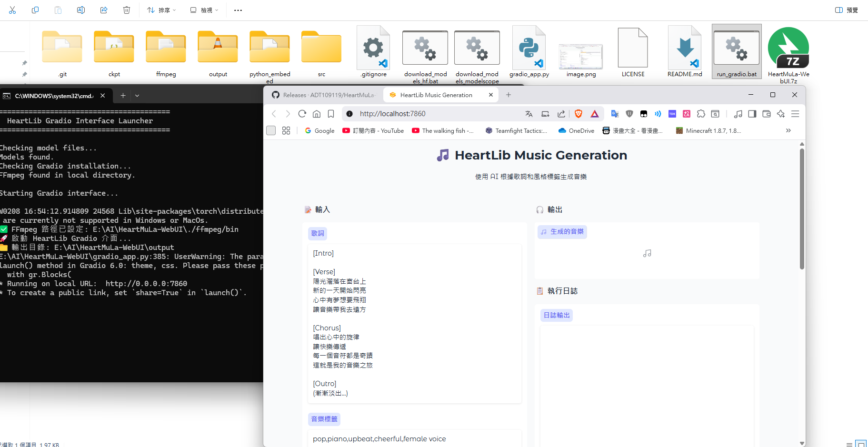Select the README.md file
Viewport: 868px width, 447px height.
point(685,52)
